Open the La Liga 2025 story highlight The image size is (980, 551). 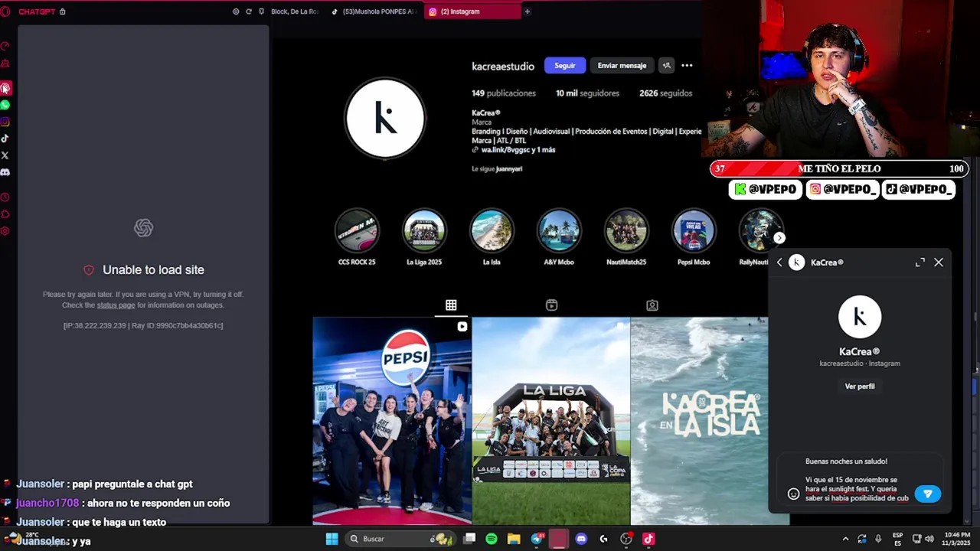pos(424,230)
